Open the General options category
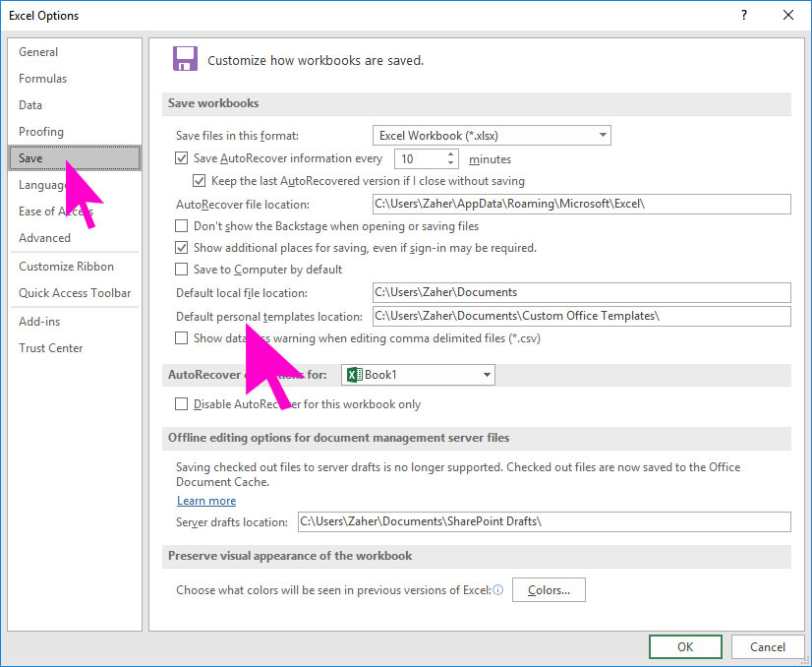This screenshot has width=812, height=667. [x=75, y=52]
